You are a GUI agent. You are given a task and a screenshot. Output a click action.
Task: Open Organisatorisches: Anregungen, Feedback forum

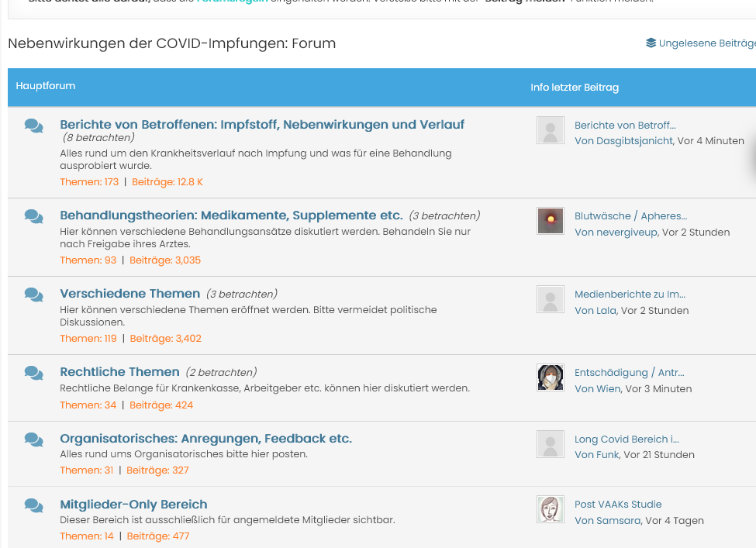pyautogui.click(x=205, y=439)
